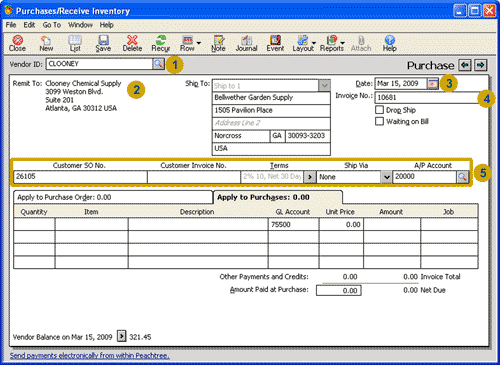
Task: Open the Journal toolbar icon
Action: (246, 44)
